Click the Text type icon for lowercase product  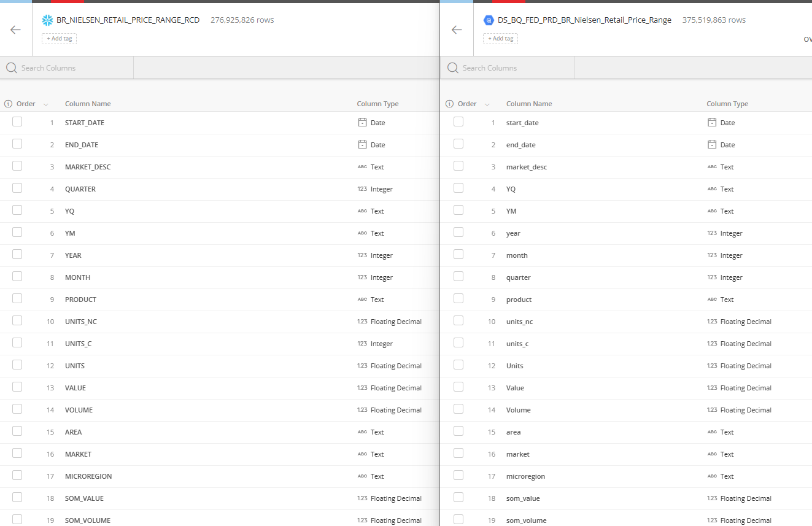click(712, 300)
